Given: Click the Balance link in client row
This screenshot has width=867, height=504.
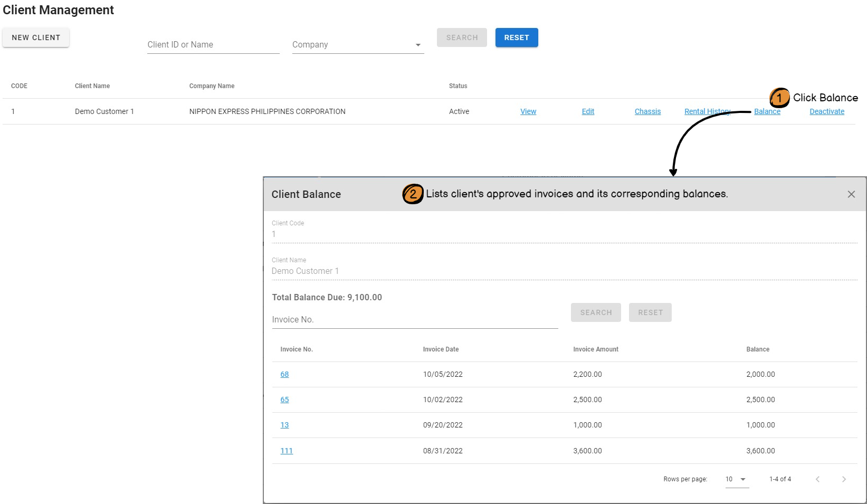Looking at the screenshot, I should [x=767, y=112].
